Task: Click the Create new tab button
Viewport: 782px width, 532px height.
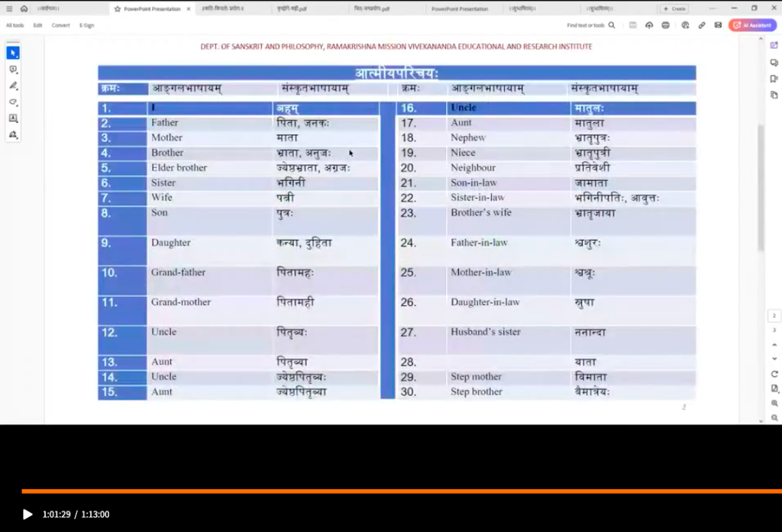Action: click(674, 9)
